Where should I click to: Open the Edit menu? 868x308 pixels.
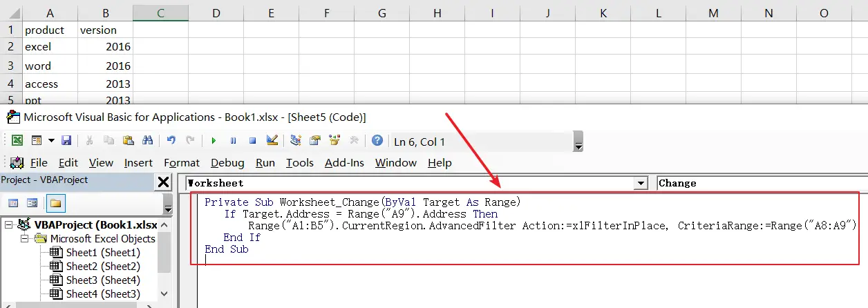click(x=68, y=163)
